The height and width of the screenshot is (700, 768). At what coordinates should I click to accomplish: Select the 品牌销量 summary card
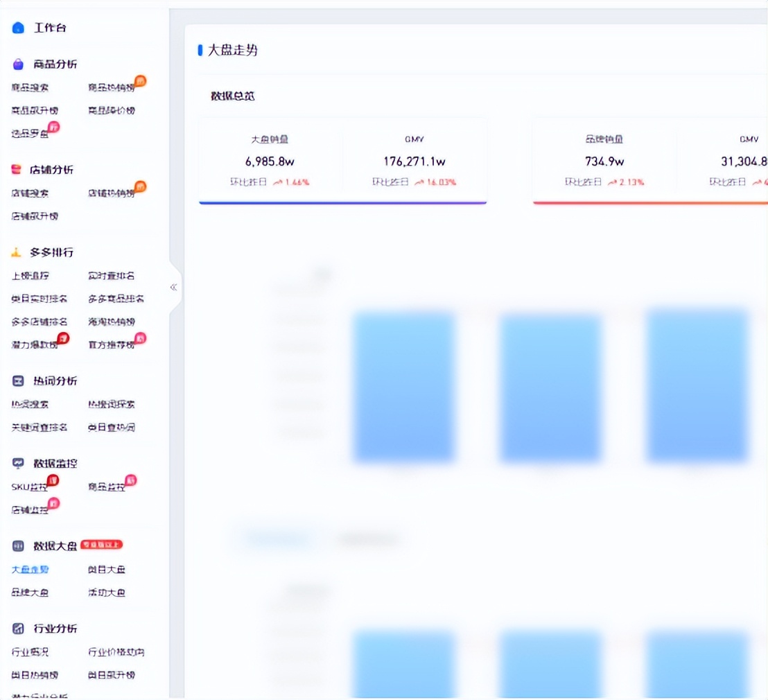pos(604,160)
